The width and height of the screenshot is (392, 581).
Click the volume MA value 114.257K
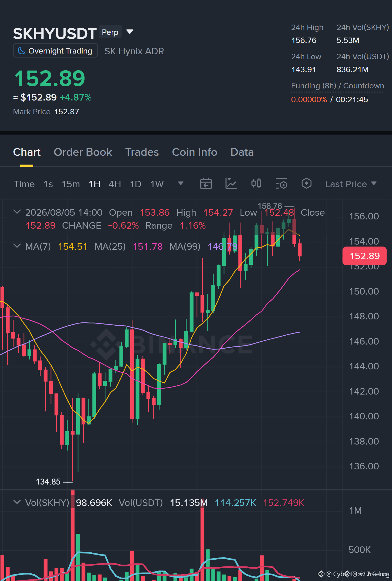(x=235, y=503)
